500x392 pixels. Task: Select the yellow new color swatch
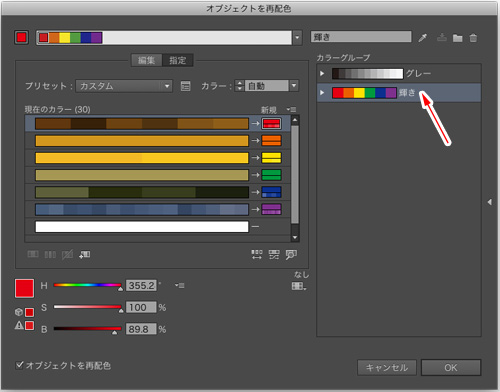click(271, 158)
